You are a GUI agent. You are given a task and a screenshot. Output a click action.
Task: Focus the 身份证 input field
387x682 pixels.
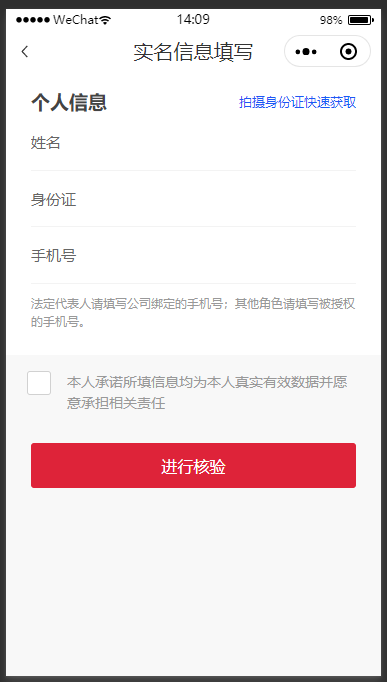tap(194, 199)
